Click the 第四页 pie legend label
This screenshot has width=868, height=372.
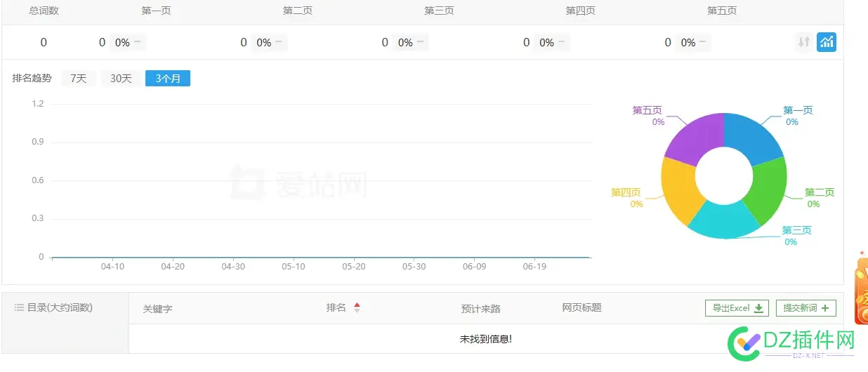626,192
